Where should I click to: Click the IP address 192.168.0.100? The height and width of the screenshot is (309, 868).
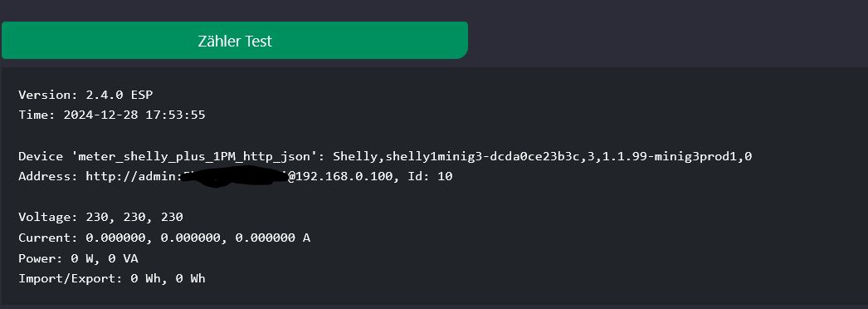[x=344, y=177]
